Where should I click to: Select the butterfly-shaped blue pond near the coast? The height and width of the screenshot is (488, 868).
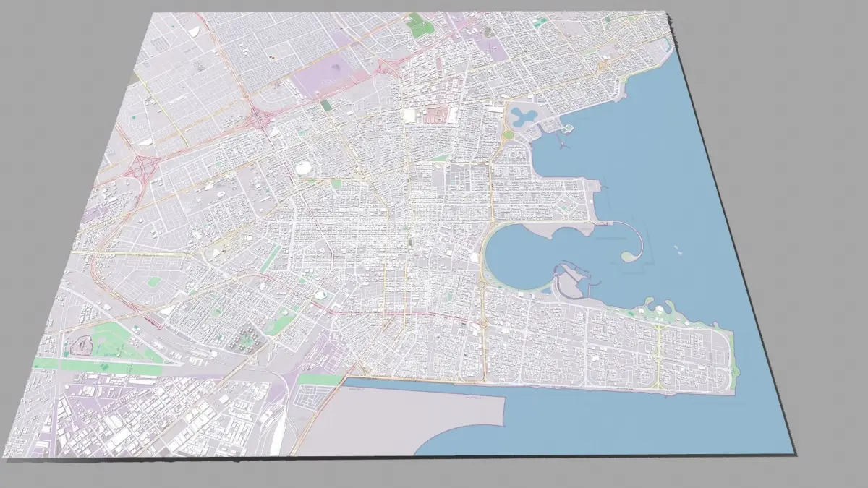pyautogui.click(x=524, y=116)
